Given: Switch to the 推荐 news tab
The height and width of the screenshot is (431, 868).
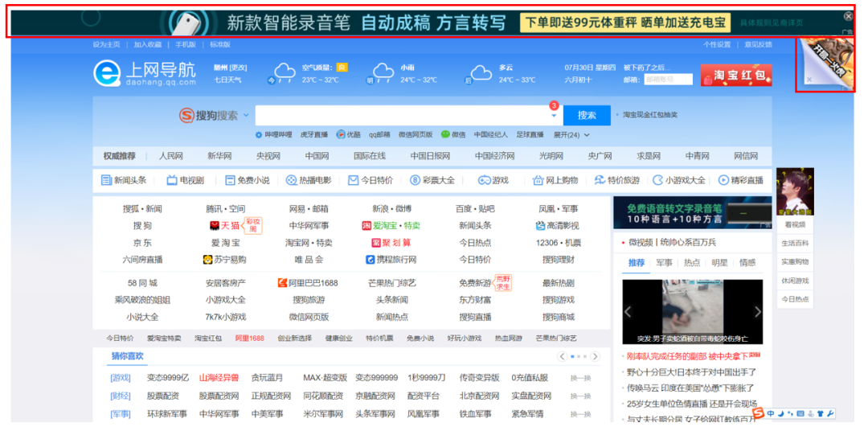Looking at the screenshot, I should pyautogui.click(x=636, y=263).
